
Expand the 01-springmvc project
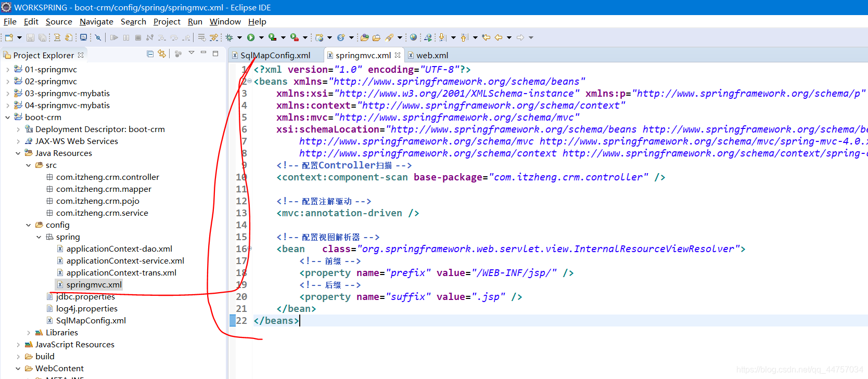coord(8,70)
